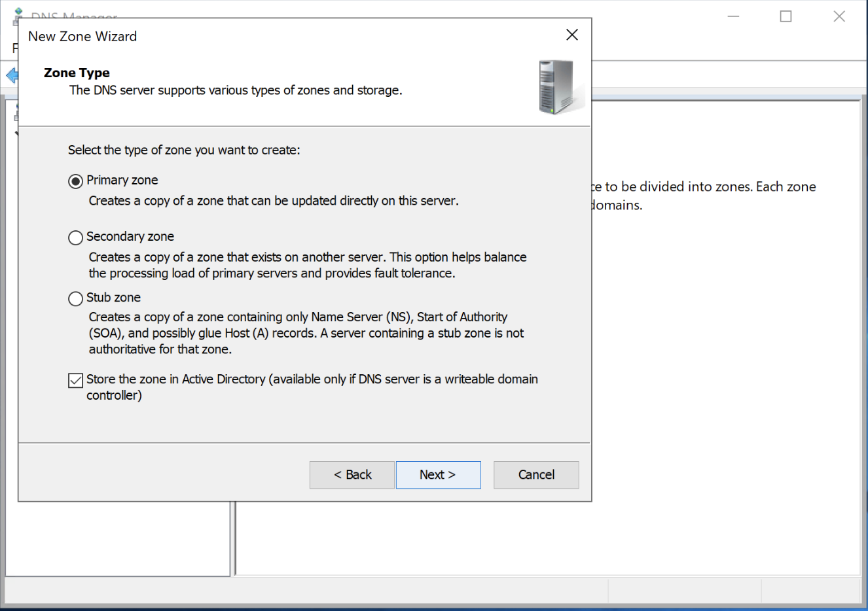Minimize the DNS Manager window
The height and width of the screenshot is (611, 868).
[733, 16]
